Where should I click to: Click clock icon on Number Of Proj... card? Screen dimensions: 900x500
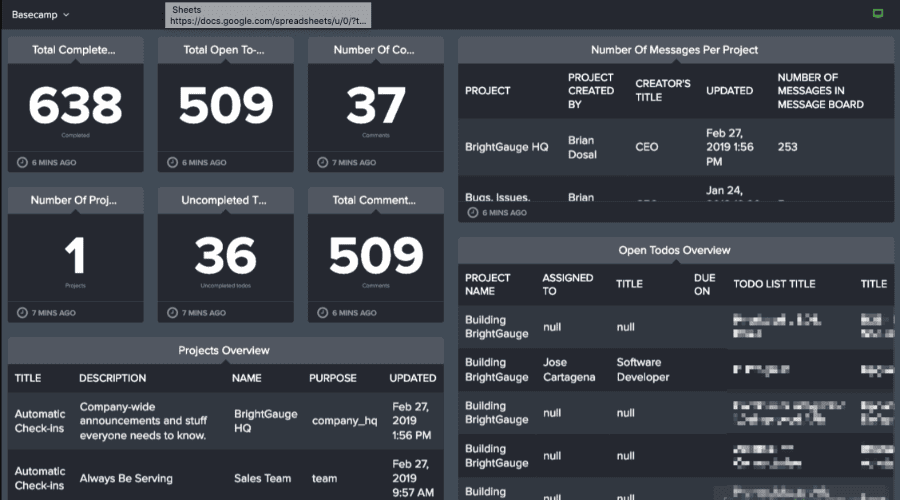point(22,313)
